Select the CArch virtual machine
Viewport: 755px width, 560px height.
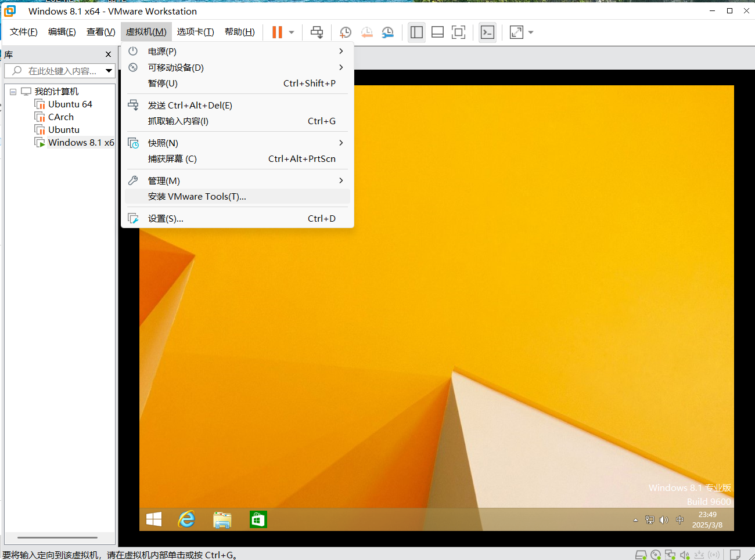(x=61, y=117)
